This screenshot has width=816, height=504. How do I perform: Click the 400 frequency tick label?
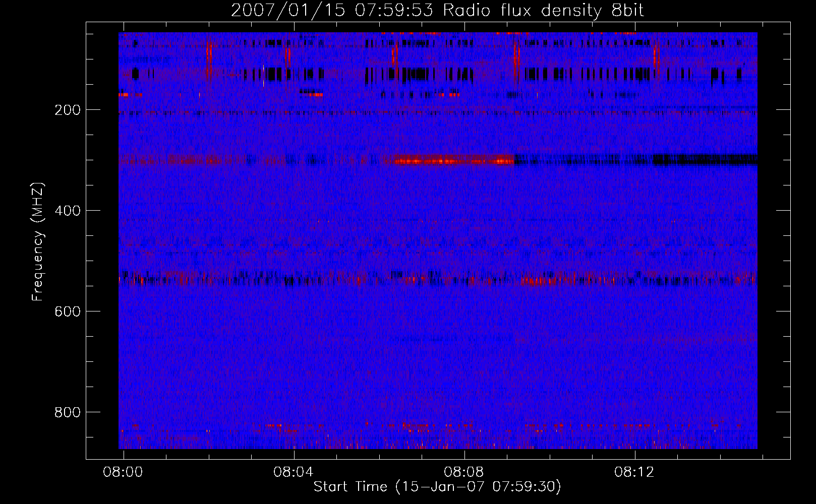(67, 211)
